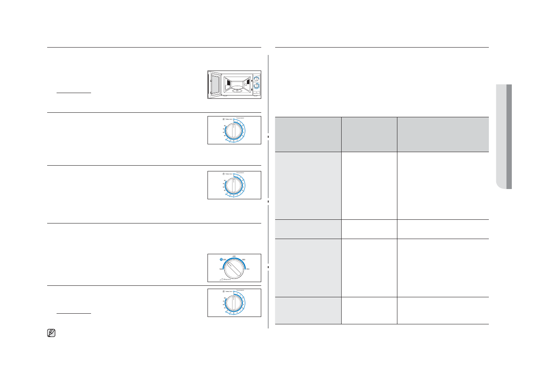Screen dimensions: 536x392
Task: Click the timer knob in second illustration
Action: click(x=234, y=131)
